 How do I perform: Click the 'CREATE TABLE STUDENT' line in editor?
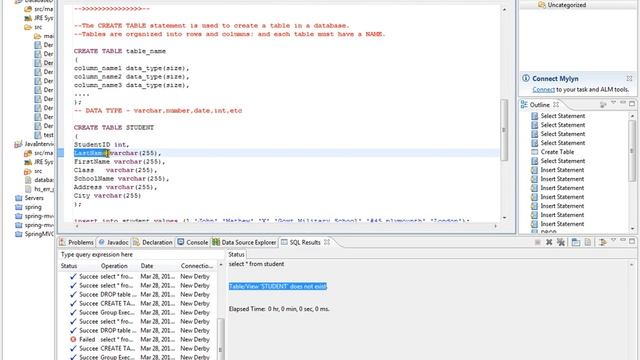(114, 128)
